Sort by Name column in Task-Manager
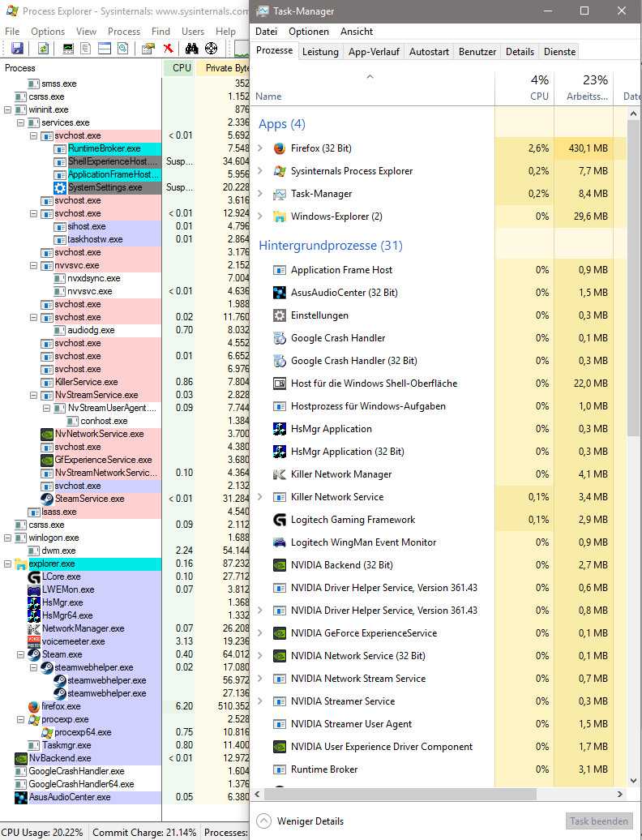642x840 pixels. pos(373,88)
